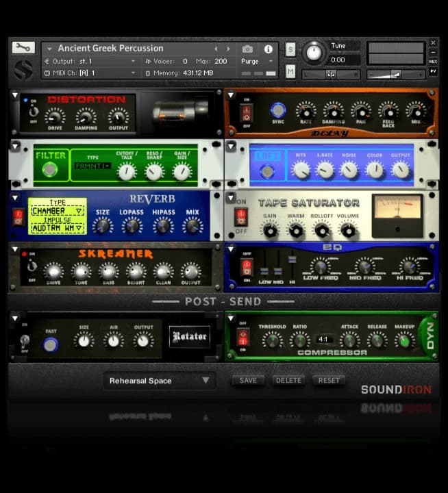Viewport: 448px width, 493px height.
Task: Solo the instrument with S button
Action: (290, 49)
